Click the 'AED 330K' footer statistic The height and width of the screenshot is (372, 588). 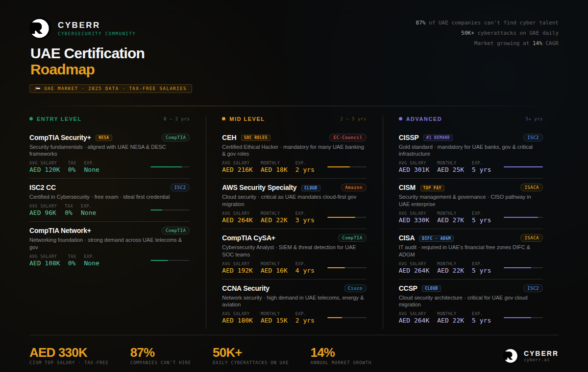58,352
